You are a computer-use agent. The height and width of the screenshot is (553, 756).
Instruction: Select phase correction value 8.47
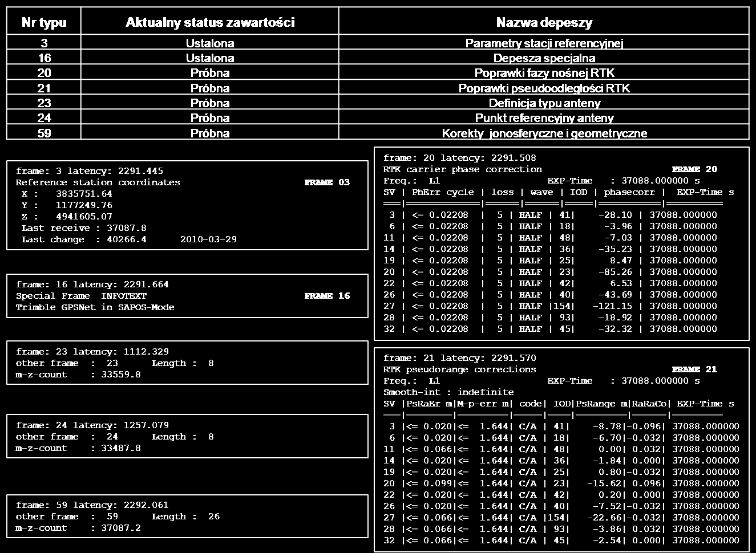[x=621, y=261]
